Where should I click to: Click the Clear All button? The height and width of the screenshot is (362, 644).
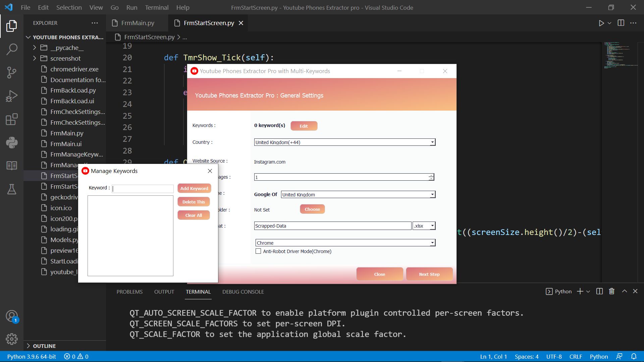coord(194,215)
